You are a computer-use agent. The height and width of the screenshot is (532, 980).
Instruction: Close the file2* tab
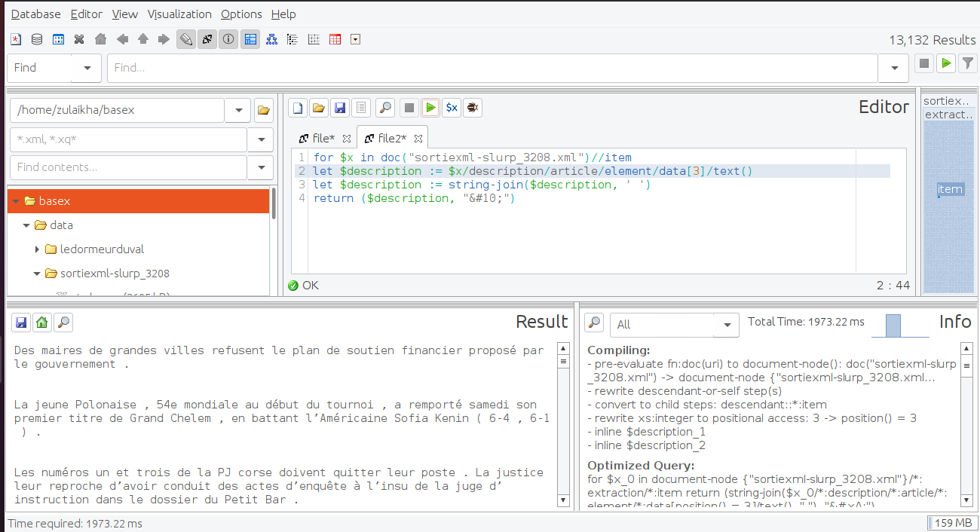[x=418, y=139]
